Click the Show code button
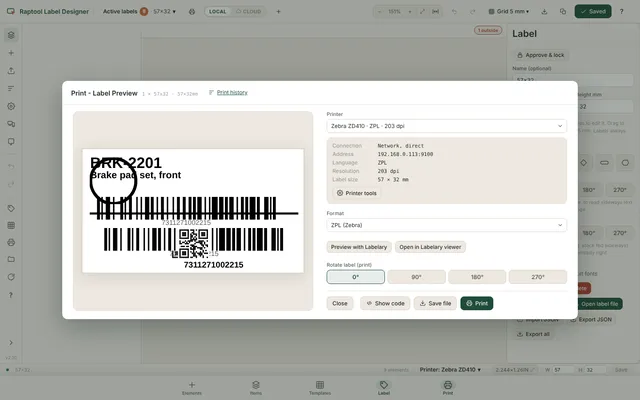 385,304
